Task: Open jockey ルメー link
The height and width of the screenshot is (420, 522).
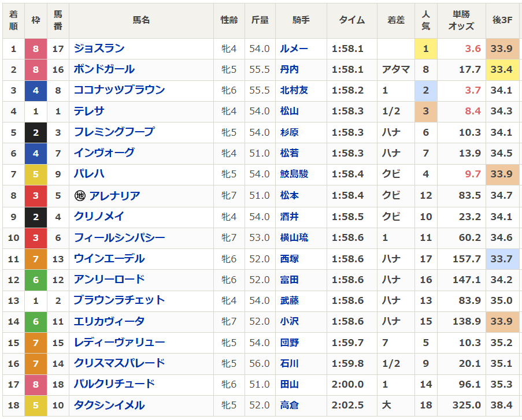Action: point(294,49)
